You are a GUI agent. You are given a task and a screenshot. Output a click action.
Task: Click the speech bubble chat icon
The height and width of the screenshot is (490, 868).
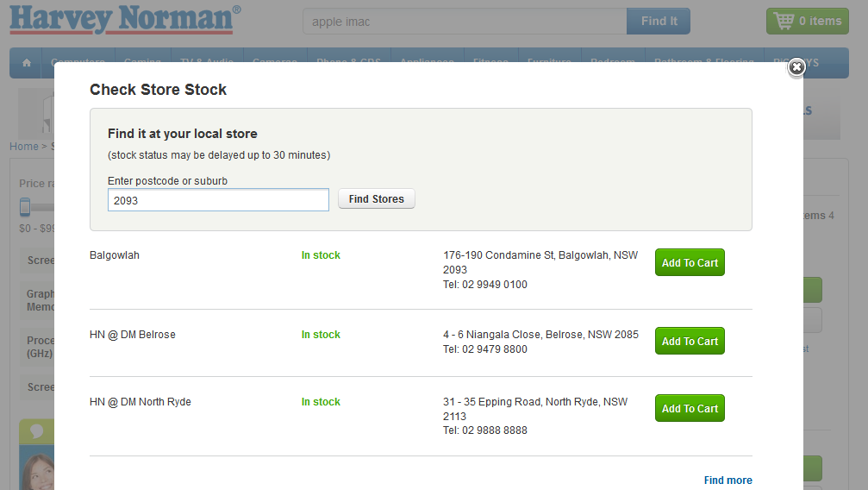coord(36,430)
